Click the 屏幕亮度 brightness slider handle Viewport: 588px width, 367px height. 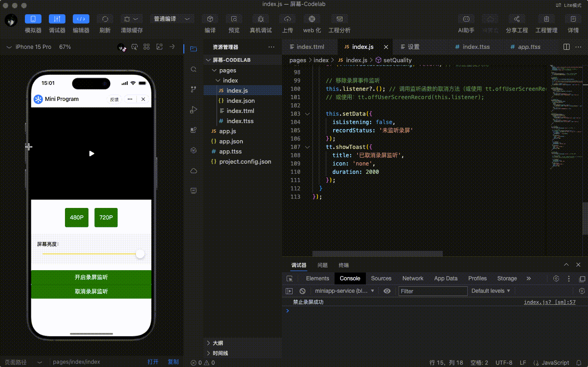[x=140, y=254]
